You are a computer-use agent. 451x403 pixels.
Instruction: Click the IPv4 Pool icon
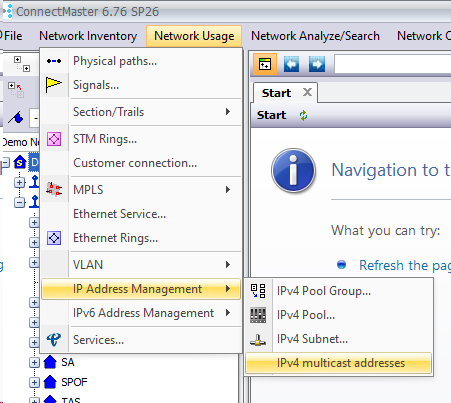(x=258, y=315)
